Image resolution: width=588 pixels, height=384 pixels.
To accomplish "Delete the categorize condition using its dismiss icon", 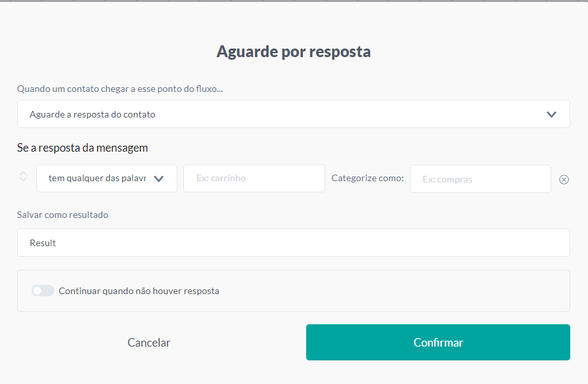I will 564,179.
